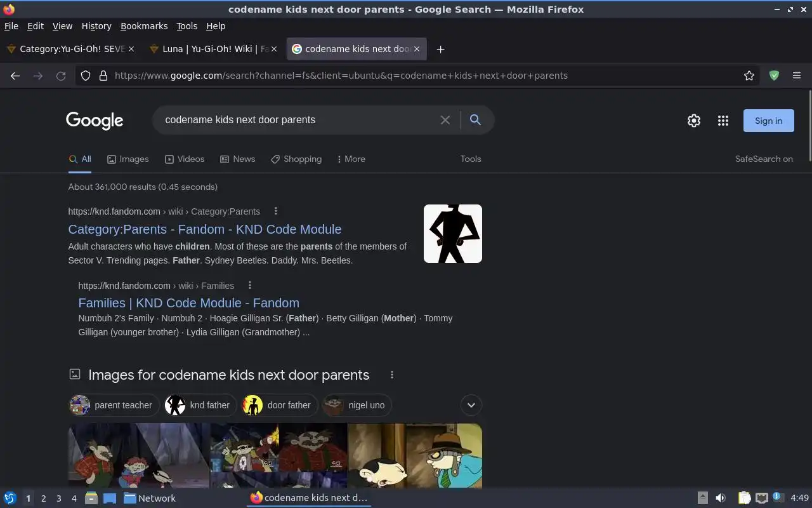Screen dimensions: 812x508
Task: Click the page vertical scrollbar
Action: tap(809, 127)
